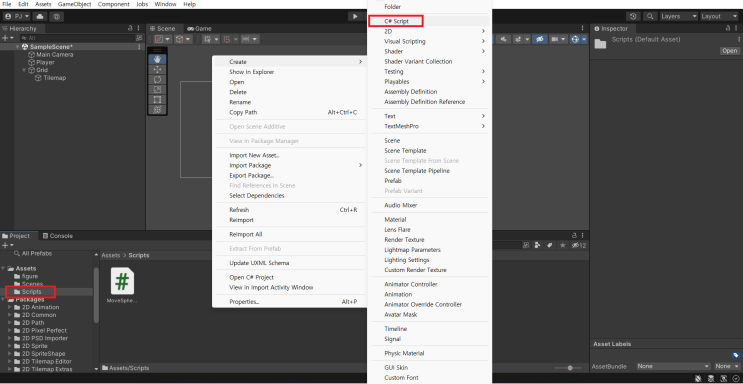Collapse the SampleScene in Hierarchy
The width and height of the screenshot is (743, 384).
coord(18,47)
